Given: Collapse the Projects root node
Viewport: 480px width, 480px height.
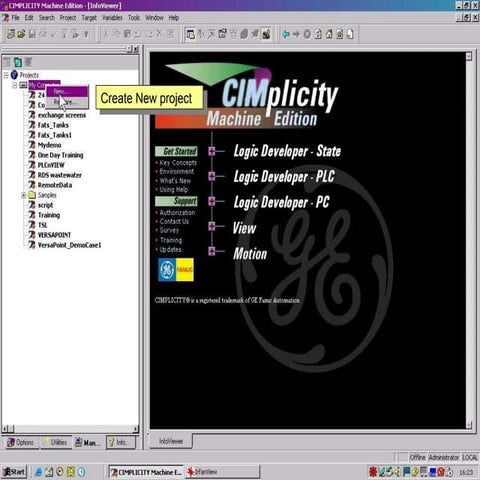Looking at the screenshot, I should coord(6,75).
